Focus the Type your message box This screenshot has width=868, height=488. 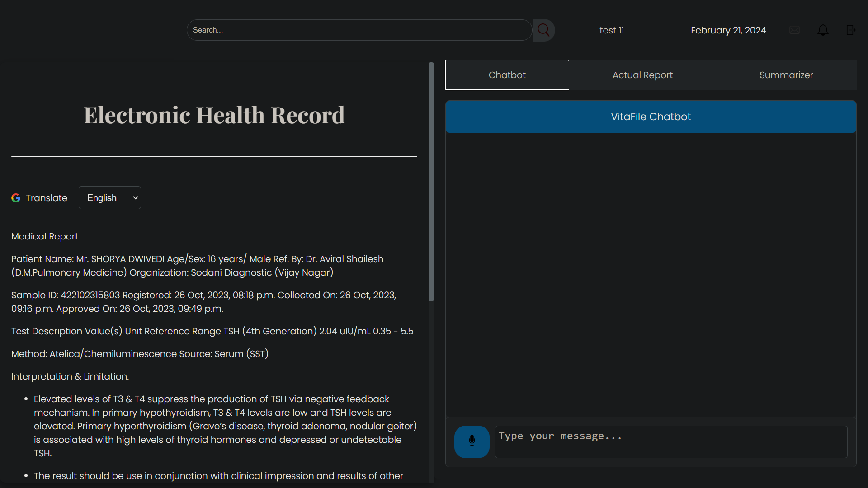[671, 441]
